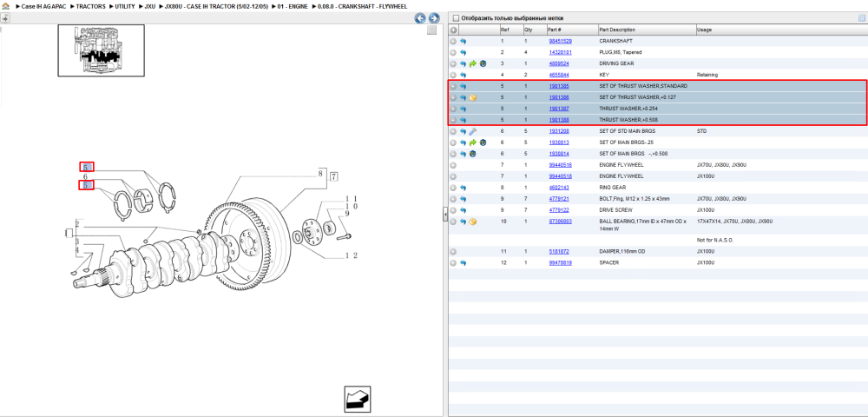Add KEY row using its plus icon
The width and height of the screenshot is (868, 417).
[x=453, y=75]
